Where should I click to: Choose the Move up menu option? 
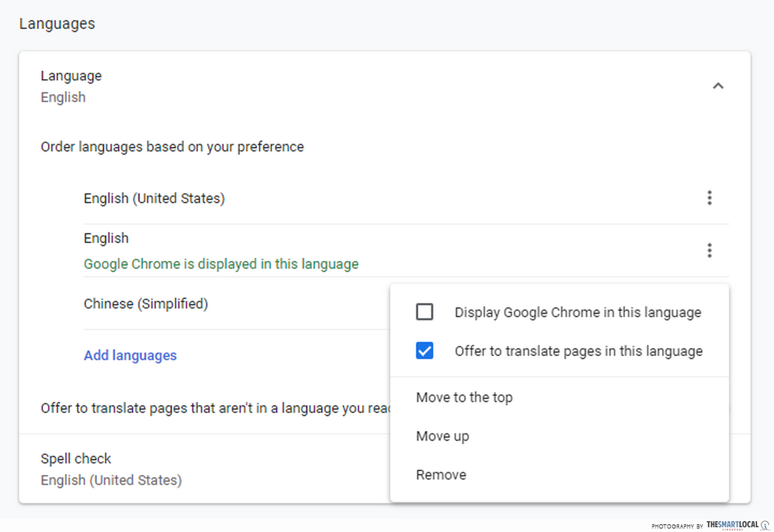[442, 436]
